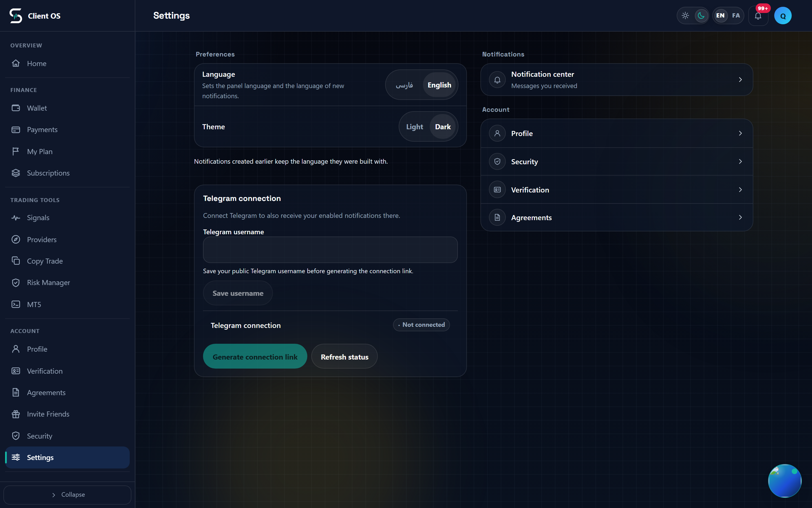Focus the Telegram username input field

pyautogui.click(x=330, y=250)
